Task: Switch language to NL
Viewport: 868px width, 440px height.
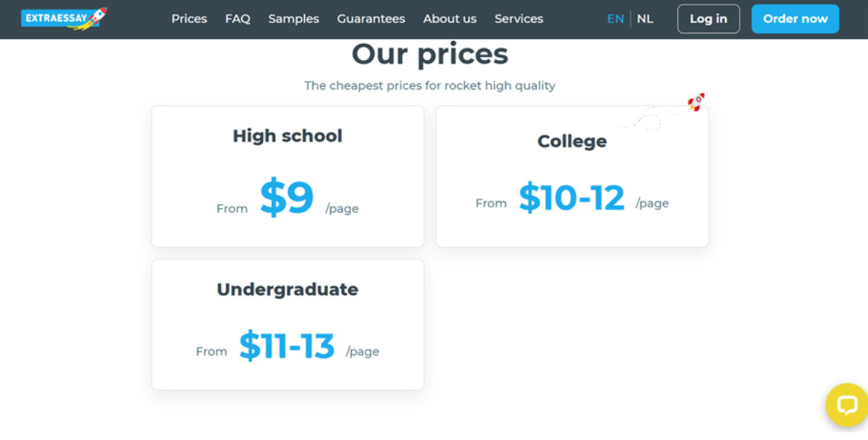Action: [645, 19]
